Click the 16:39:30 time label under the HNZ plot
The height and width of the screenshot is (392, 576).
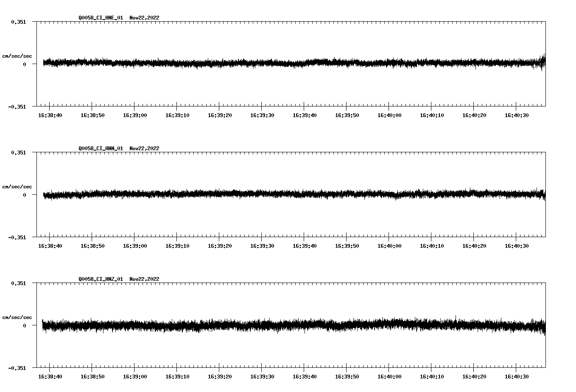point(262,377)
